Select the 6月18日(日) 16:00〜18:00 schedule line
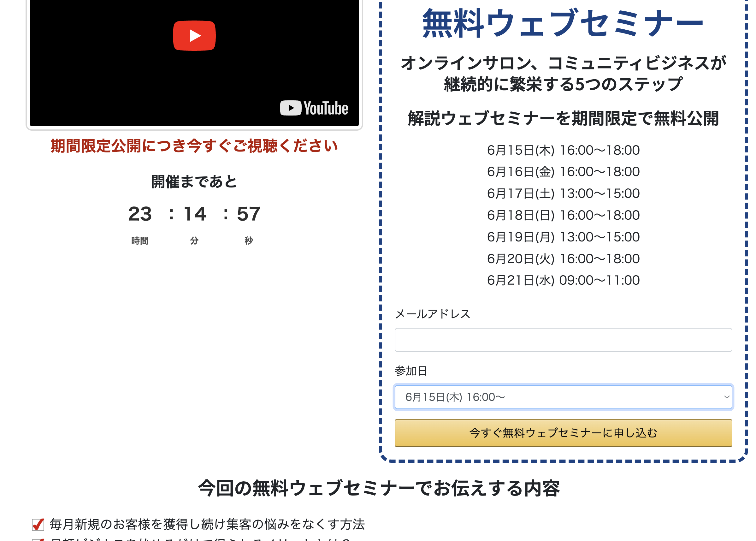The height and width of the screenshot is (541, 756). [563, 215]
